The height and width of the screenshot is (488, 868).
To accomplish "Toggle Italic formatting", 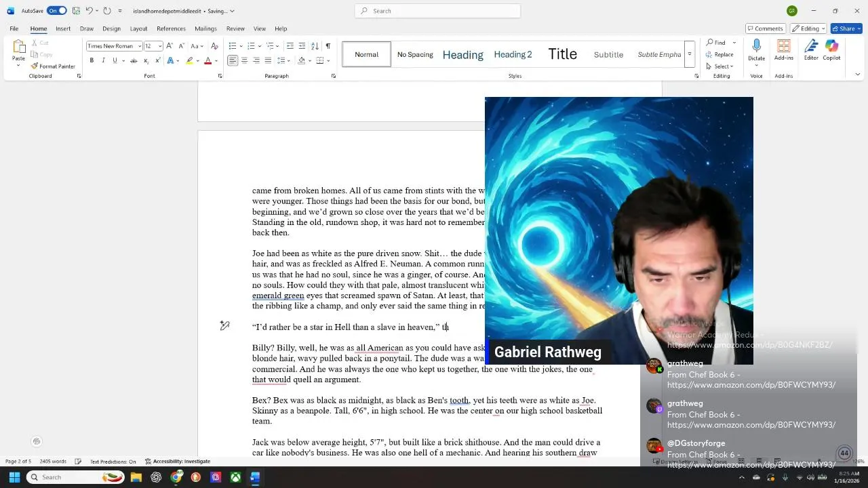I will (x=103, y=60).
